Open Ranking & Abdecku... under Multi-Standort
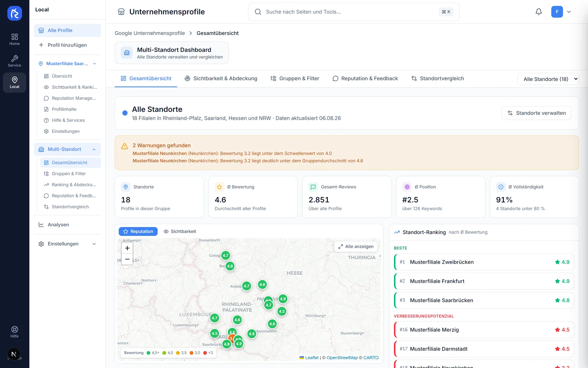 [70, 185]
